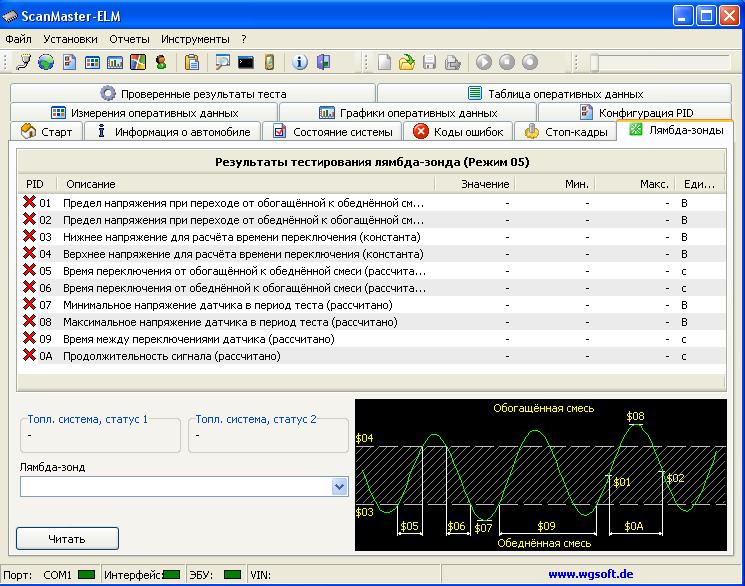Viewport: 745px width, 586px height.
Task: Open the Установки menu
Action: pyautogui.click(x=70, y=39)
